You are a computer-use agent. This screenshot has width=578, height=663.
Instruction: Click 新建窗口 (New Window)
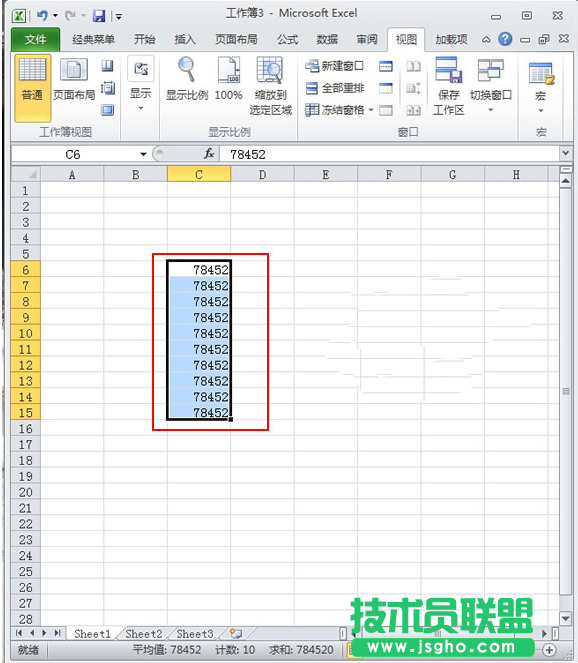pos(334,66)
